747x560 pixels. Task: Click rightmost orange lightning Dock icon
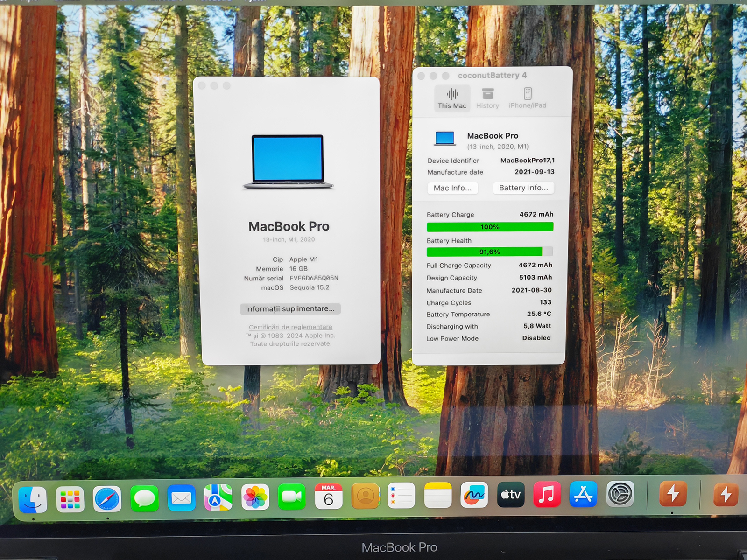[x=726, y=495]
